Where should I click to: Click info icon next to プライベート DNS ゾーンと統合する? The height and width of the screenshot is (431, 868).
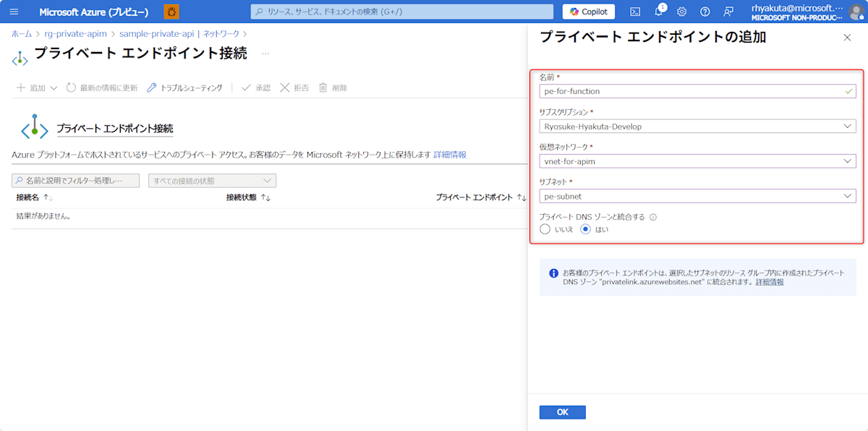point(652,217)
